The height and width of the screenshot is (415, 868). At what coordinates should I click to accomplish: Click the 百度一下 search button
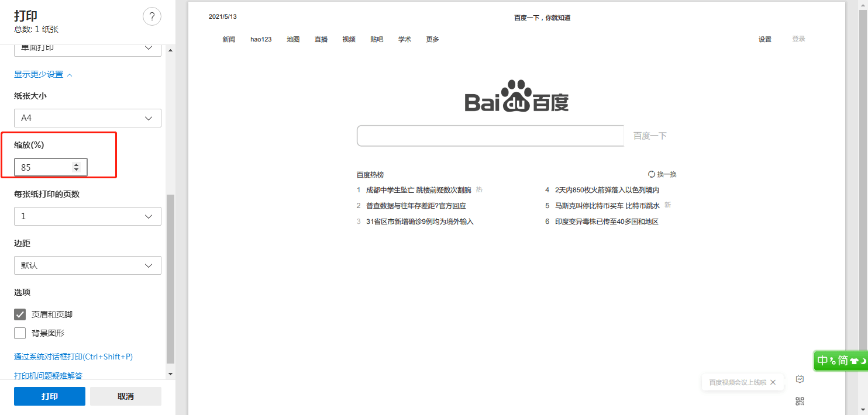[x=650, y=136]
